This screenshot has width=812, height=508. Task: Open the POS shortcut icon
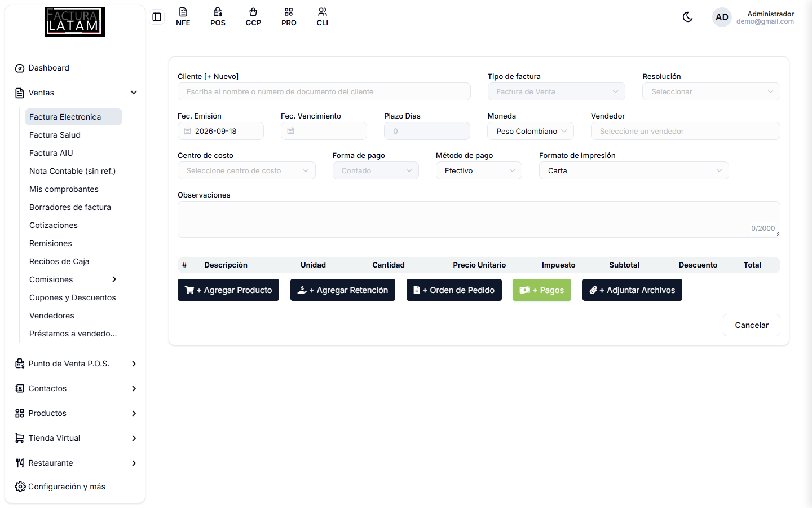pyautogui.click(x=218, y=17)
